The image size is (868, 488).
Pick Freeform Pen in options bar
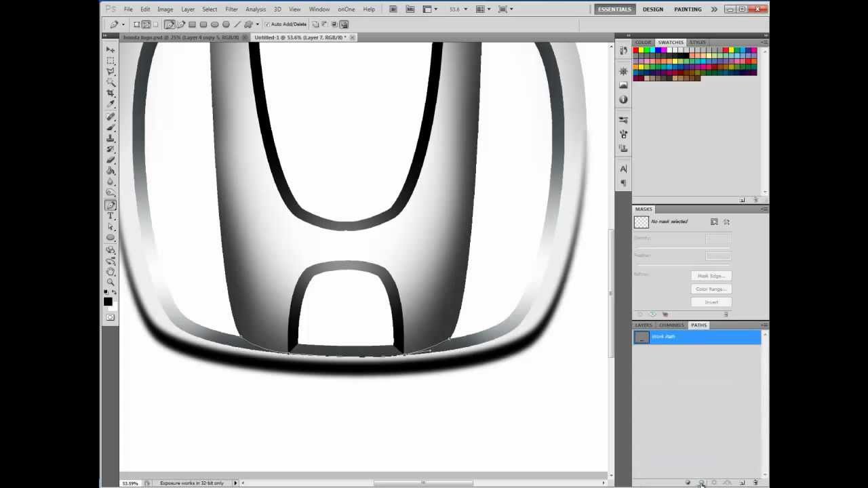click(x=180, y=24)
